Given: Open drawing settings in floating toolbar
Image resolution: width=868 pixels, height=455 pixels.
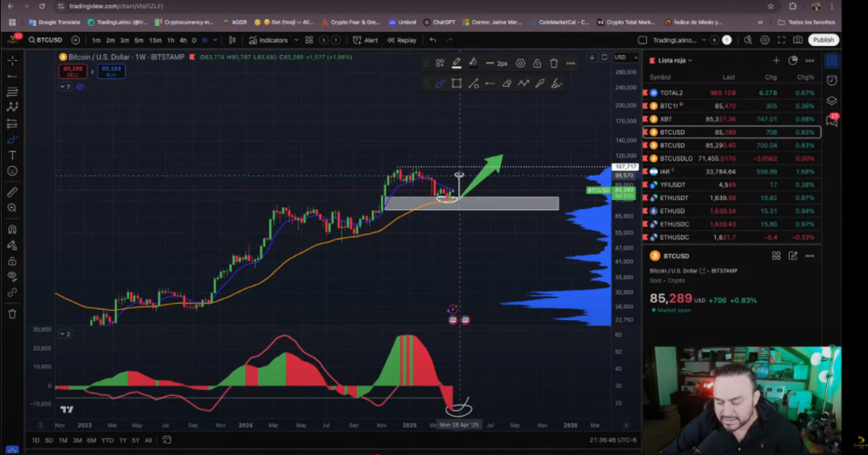Looking at the screenshot, I should click(520, 63).
